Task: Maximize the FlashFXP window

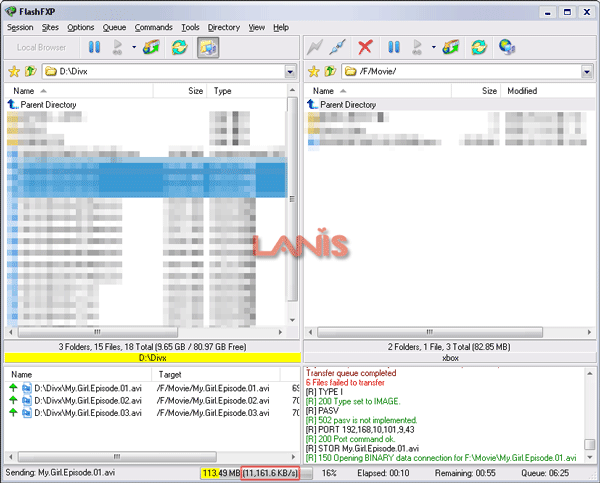Action: click(x=567, y=12)
